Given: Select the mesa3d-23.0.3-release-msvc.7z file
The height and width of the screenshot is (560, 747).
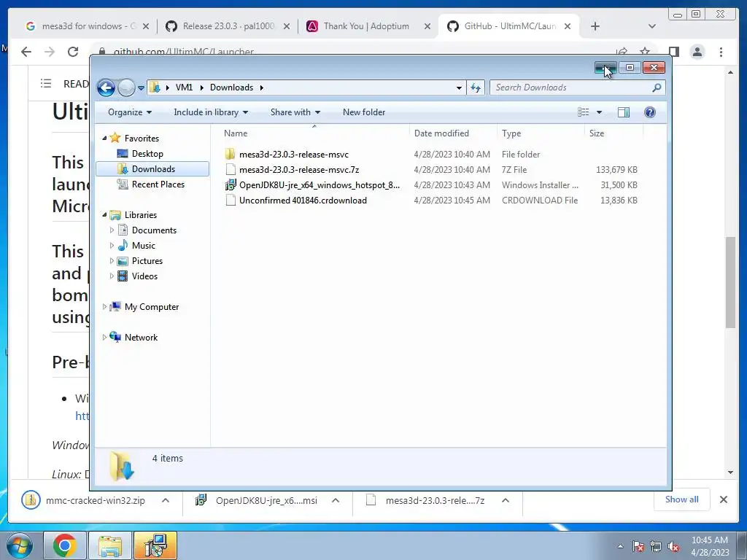Looking at the screenshot, I should click(x=298, y=169).
